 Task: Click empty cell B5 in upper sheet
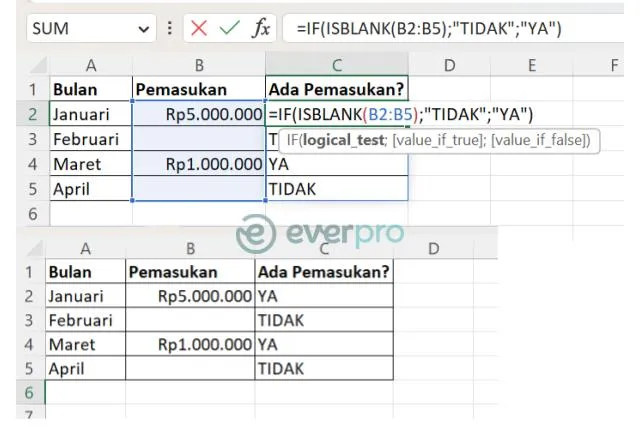pos(199,189)
